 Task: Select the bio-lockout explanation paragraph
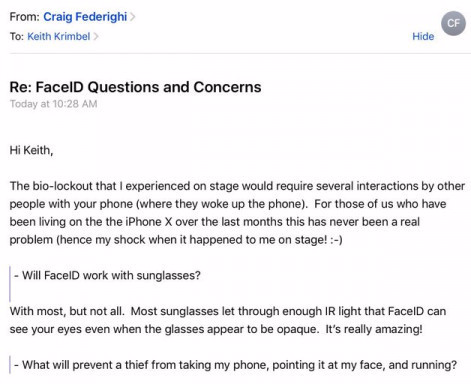click(x=237, y=213)
